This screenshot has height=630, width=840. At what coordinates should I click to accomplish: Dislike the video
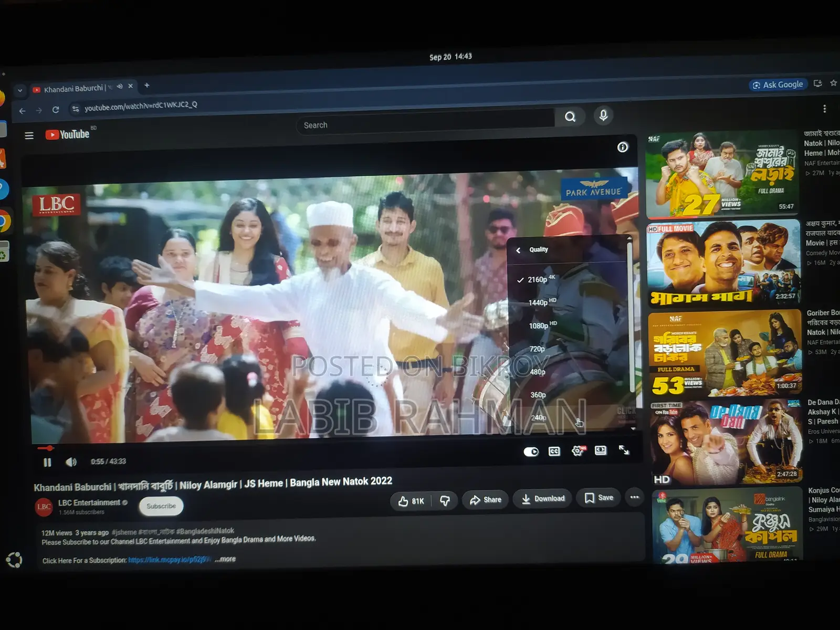coord(445,501)
